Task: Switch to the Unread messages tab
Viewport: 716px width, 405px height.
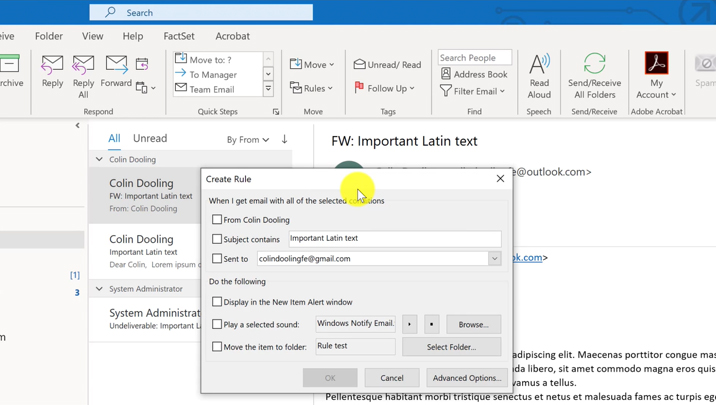Action: tap(150, 139)
